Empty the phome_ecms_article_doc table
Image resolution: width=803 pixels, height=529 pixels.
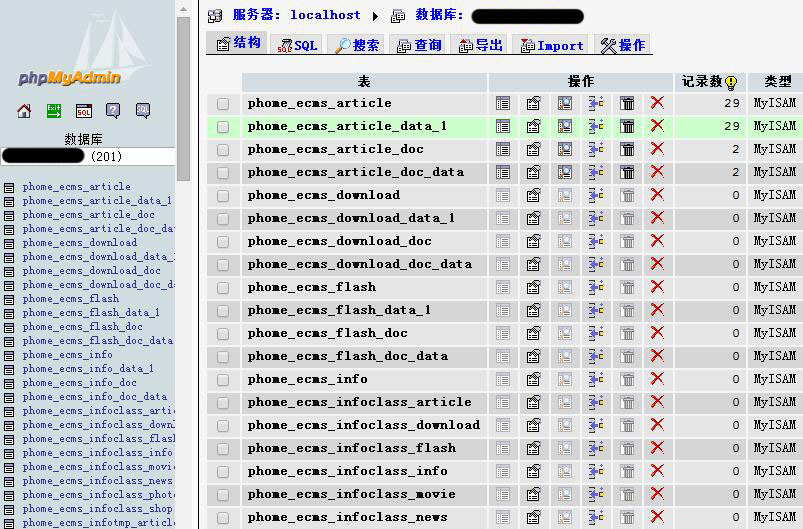point(627,149)
